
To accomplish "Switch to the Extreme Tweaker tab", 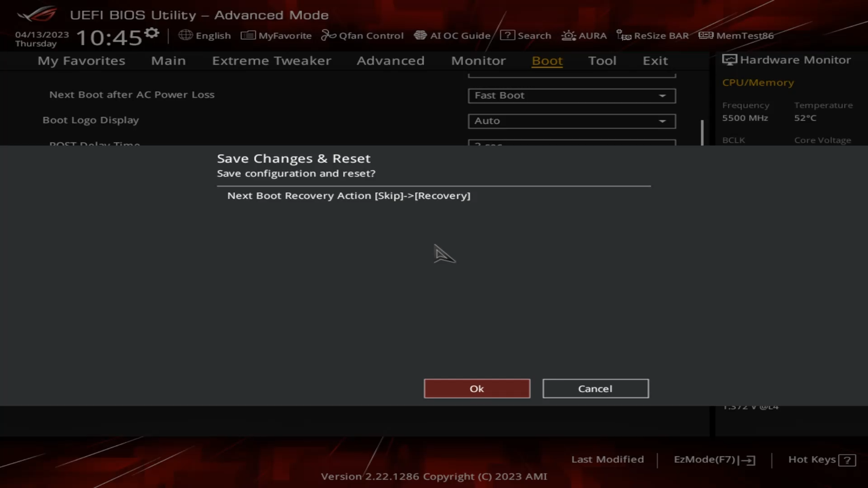I will click(x=271, y=61).
